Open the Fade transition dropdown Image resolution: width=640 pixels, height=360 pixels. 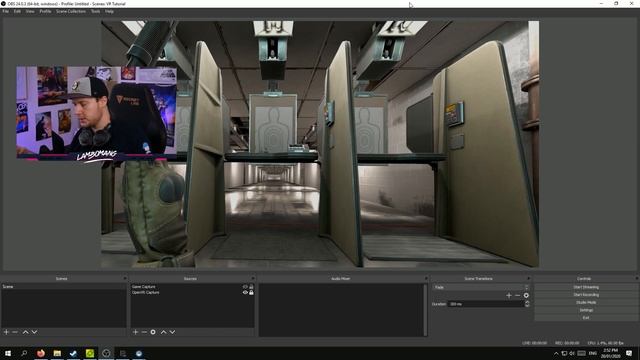(x=481, y=287)
